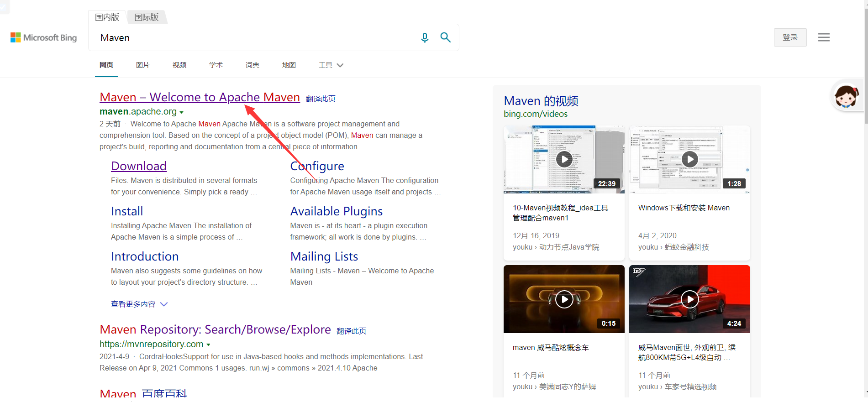Screen dimensions: 868x402
Task: Click the 登录 sign-in button
Action: point(790,37)
